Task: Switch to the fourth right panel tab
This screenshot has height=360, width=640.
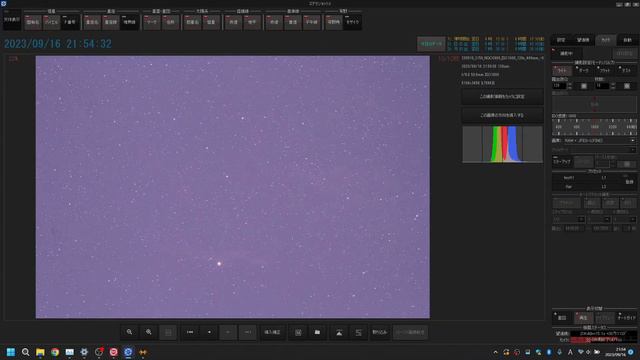Action: pos(627,40)
